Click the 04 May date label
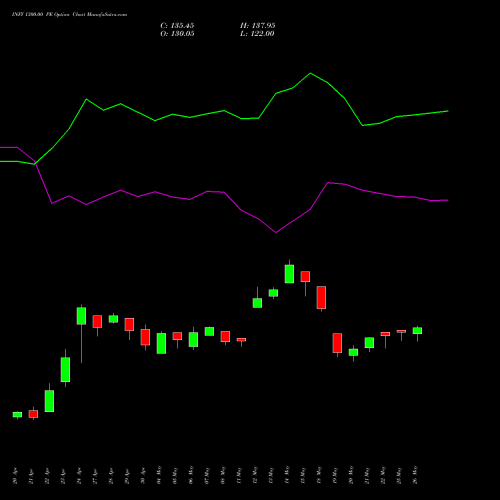Screen dimensions: 500x500 coord(159,475)
